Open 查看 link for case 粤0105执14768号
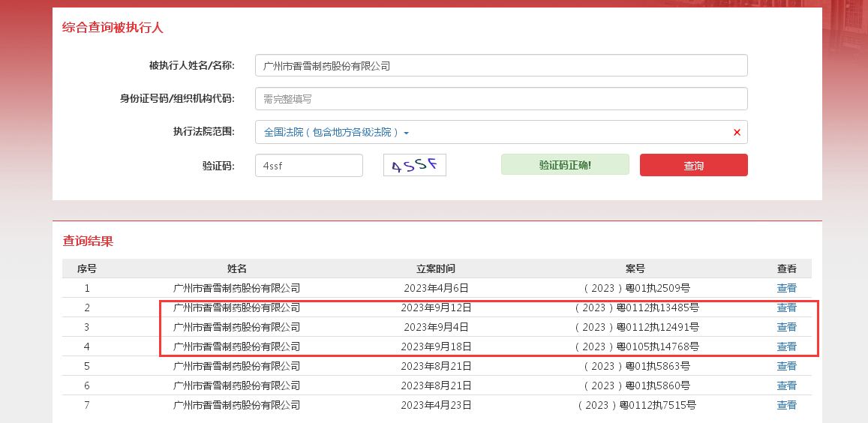The height and width of the screenshot is (423, 868). pyautogui.click(x=787, y=346)
